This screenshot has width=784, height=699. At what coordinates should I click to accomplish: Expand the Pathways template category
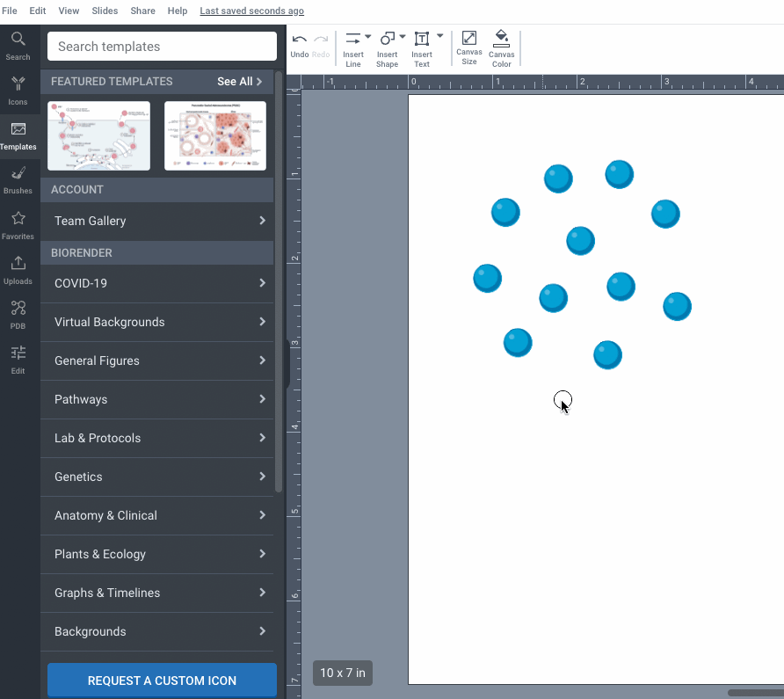click(x=157, y=399)
